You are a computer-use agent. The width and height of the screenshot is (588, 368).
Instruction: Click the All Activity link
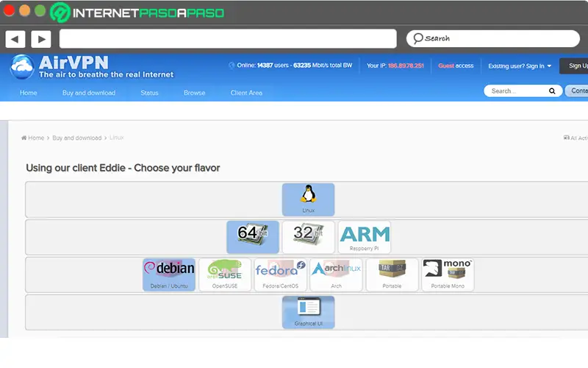tap(576, 138)
